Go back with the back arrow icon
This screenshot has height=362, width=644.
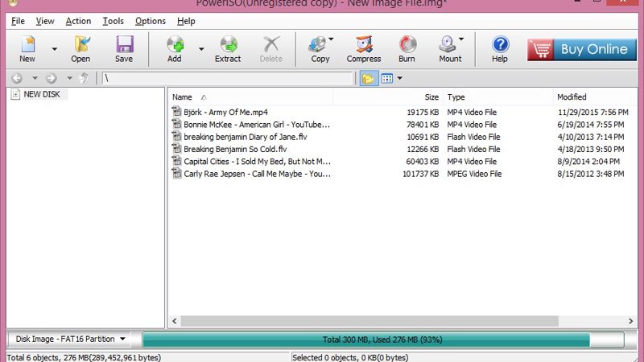click(17, 78)
